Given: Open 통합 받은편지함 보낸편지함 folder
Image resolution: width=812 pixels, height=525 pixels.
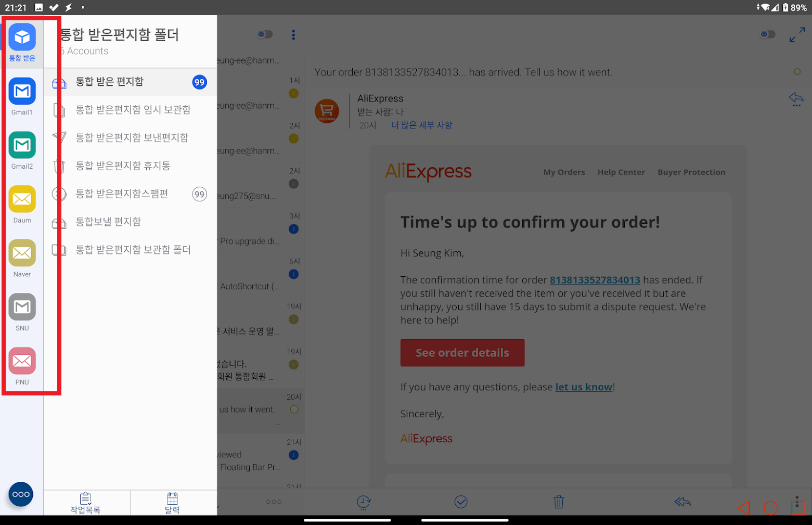Looking at the screenshot, I should (x=130, y=138).
